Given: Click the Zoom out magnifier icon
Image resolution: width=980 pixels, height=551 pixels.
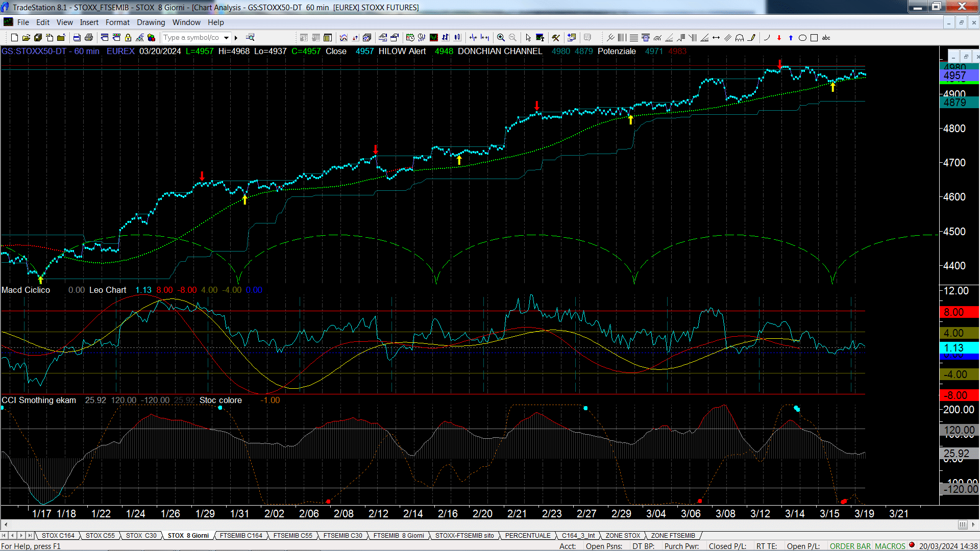Looking at the screenshot, I should pos(512,38).
